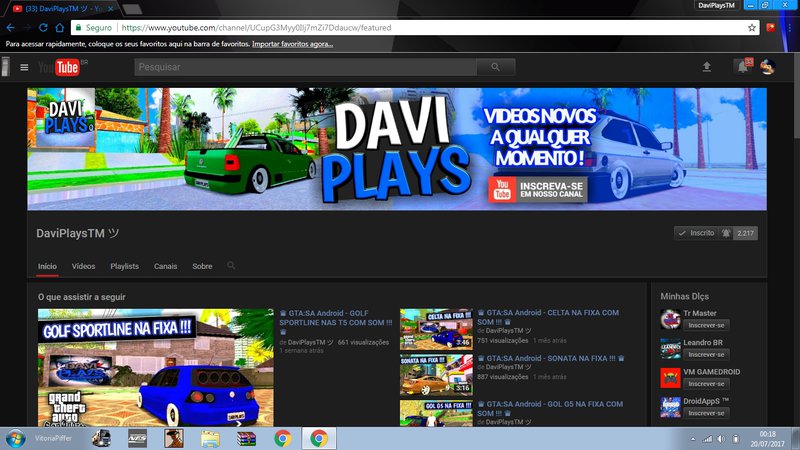The image size is (800, 450).
Task: Click the channel avatar on the banner
Action: coord(64,118)
